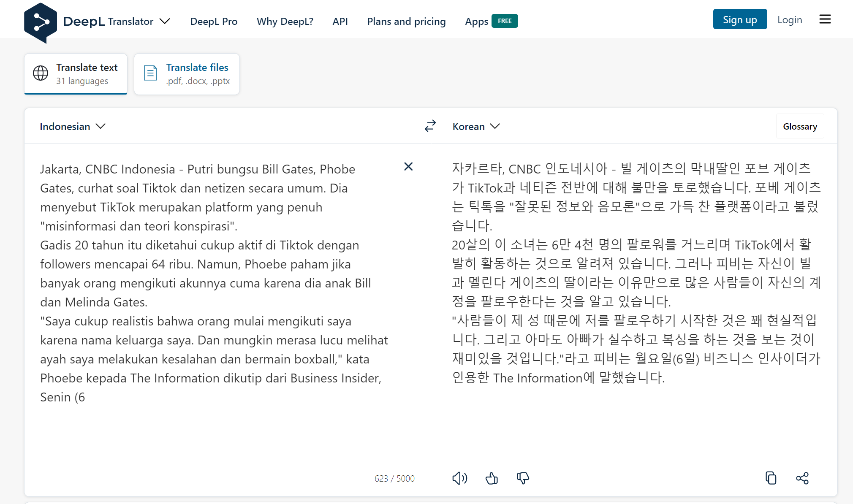Copy the translated text

click(771, 478)
